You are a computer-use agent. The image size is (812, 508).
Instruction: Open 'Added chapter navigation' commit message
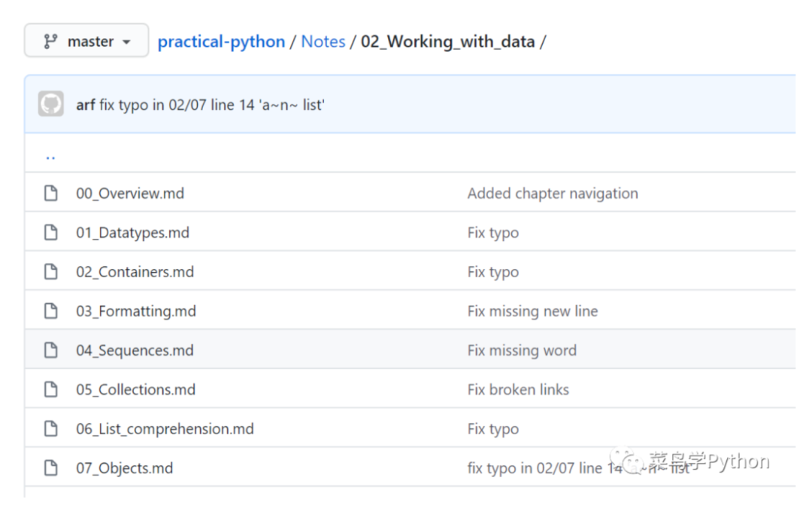[553, 194]
